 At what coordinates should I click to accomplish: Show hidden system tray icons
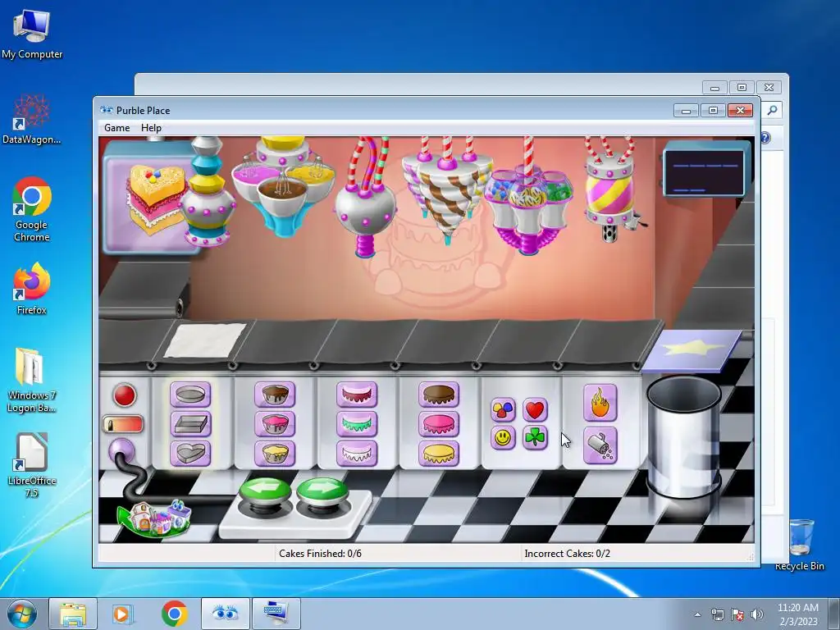[697, 614]
